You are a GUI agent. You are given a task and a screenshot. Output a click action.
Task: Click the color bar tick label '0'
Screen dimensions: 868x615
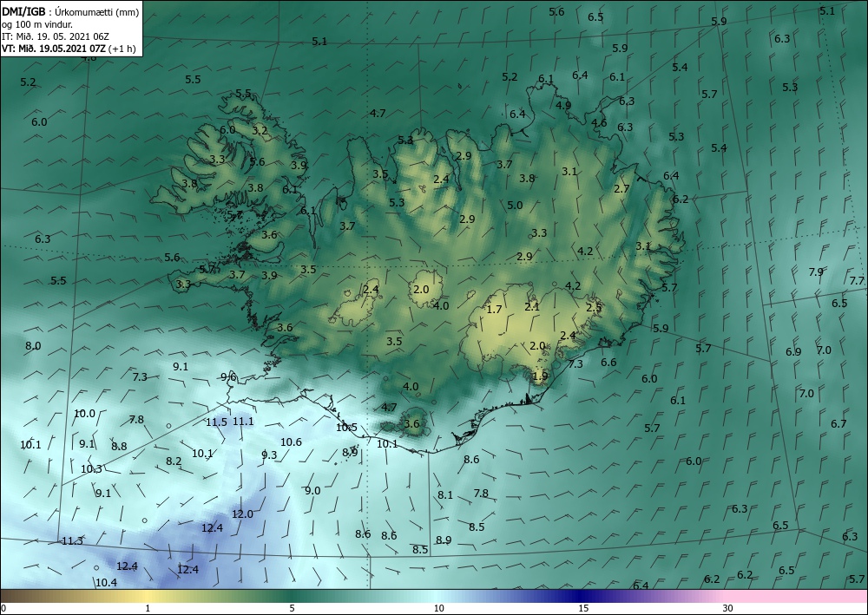click(3, 608)
